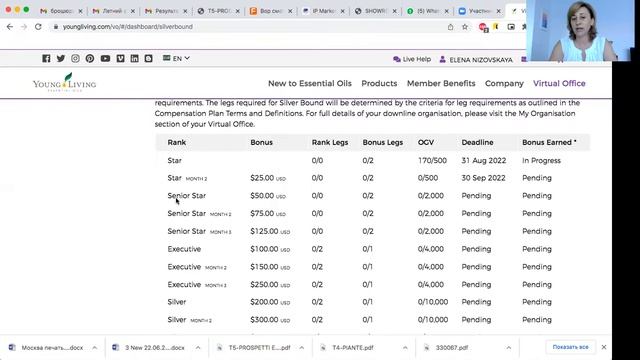The width and height of the screenshot is (640, 360).
Task: Click the Deadline column header
Action: [477, 142]
